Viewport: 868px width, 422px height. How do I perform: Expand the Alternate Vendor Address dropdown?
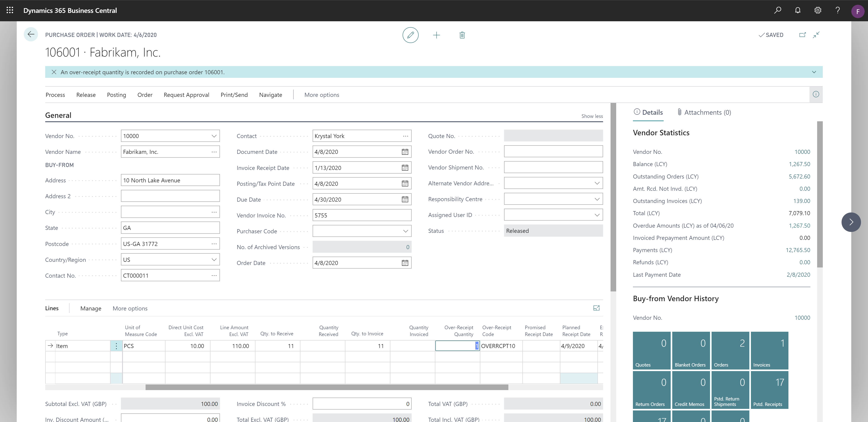click(597, 183)
